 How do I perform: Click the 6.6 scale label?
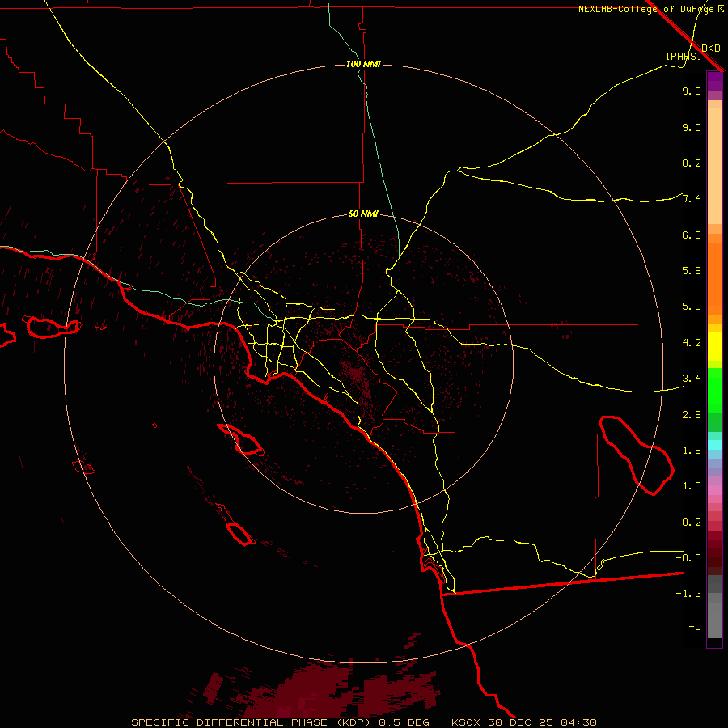pyautogui.click(x=692, y=235)
